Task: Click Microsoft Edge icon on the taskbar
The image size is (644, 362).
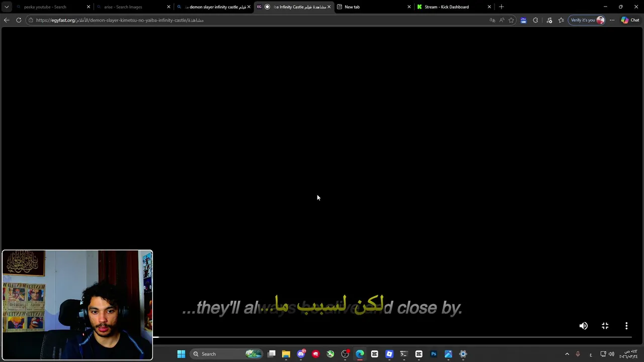Action: tap(360, 354)
